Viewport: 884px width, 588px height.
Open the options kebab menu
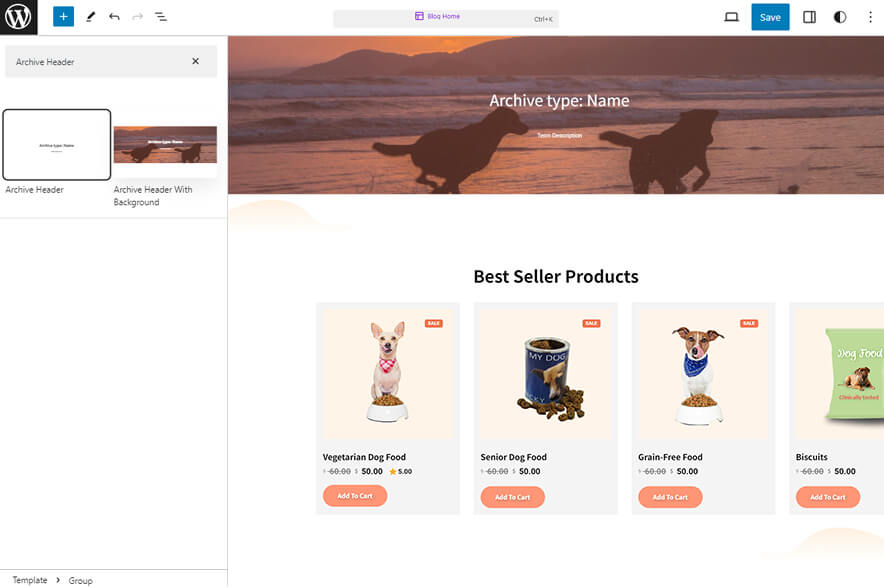point(871,16)
